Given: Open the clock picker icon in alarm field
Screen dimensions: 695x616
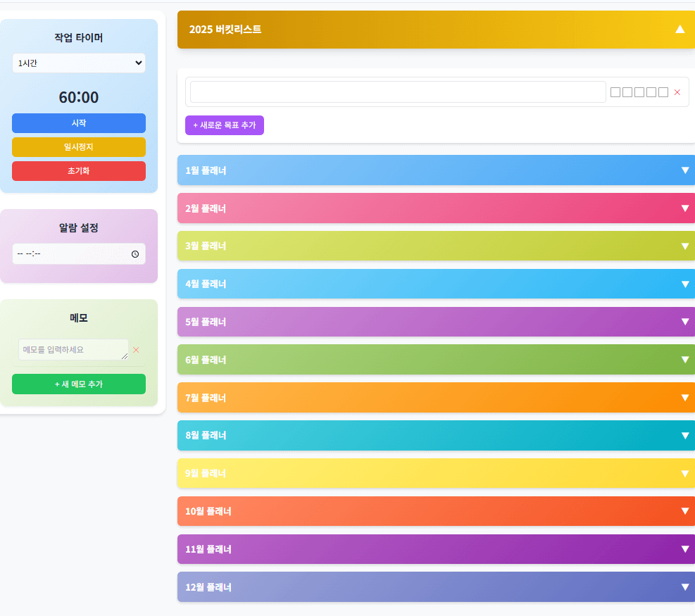Looking at the screenshot, I should (x=135, y=254).
